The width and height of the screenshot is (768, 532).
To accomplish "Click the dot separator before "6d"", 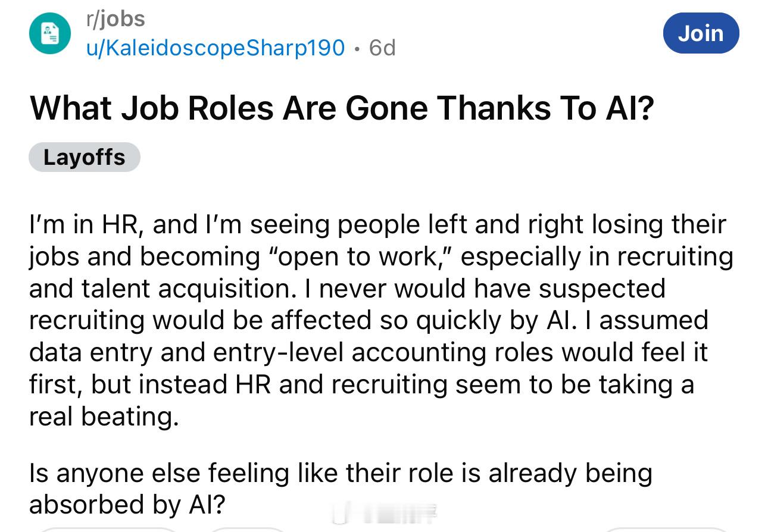I will [357, 48].
